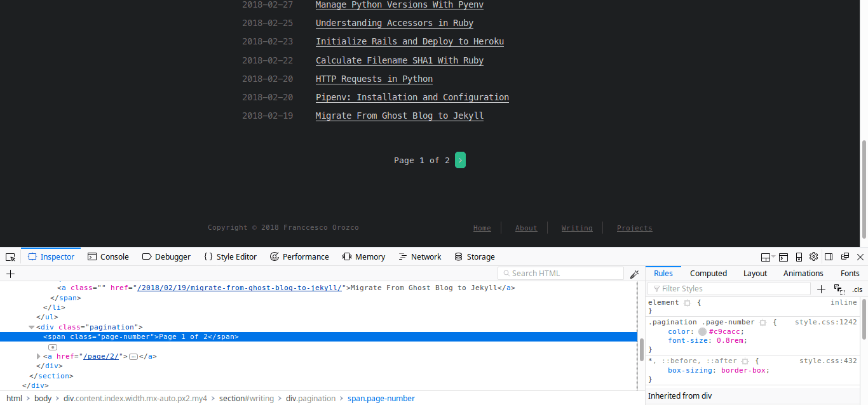Click the eyedropper color picker icon
The height and width of the screenshot is (405, 868).
[x=634, y=274]
